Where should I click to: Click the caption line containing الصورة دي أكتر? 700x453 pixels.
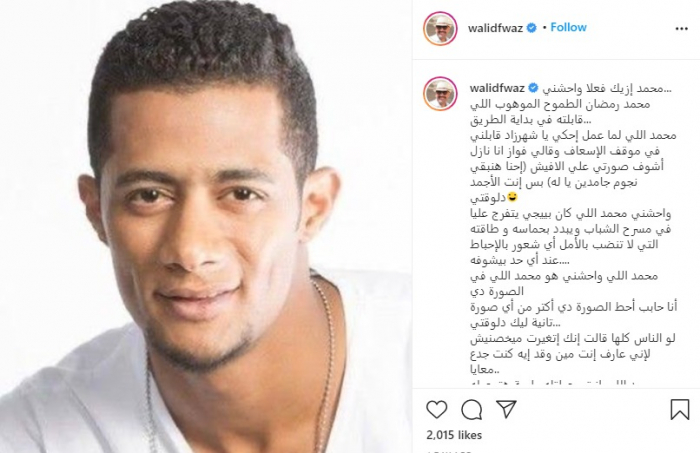pyautogui.click(x=574, y=307)
